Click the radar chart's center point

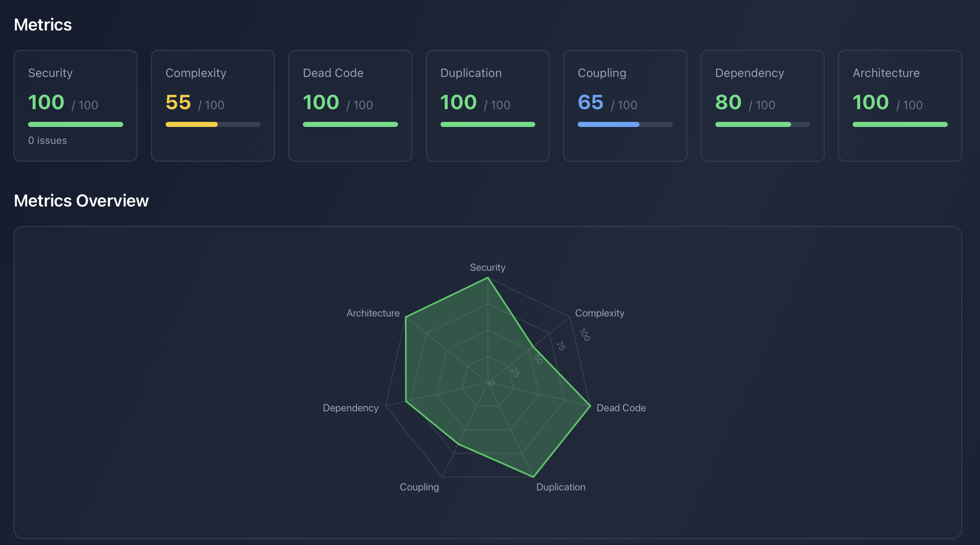tap(488, 383)
